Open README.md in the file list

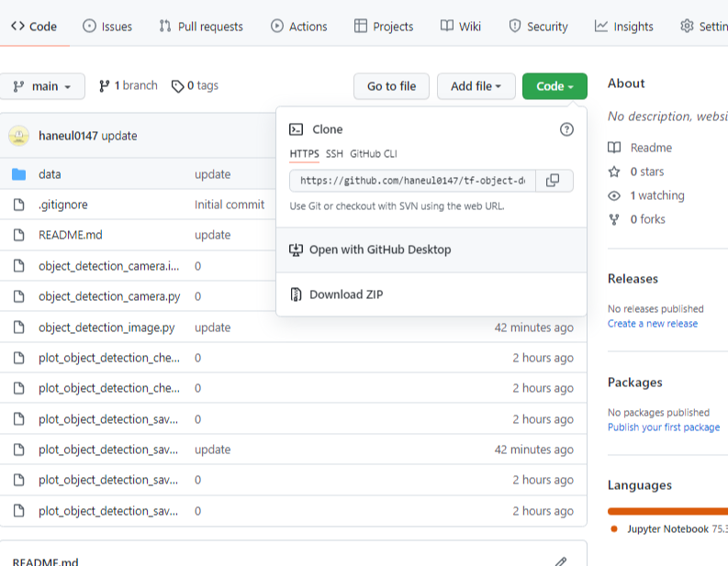click(70, 235)
